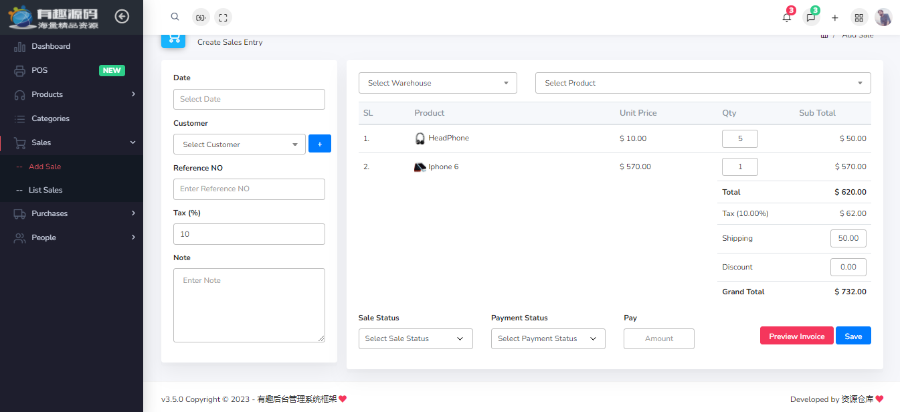
Task: Click the Purchases truck icon
Action: [20, 213]
